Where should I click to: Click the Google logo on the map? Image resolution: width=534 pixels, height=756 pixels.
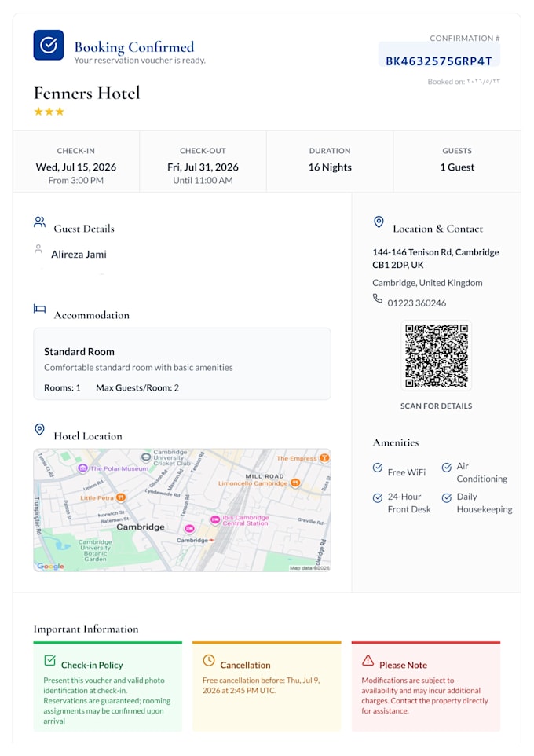pos(50,566)
